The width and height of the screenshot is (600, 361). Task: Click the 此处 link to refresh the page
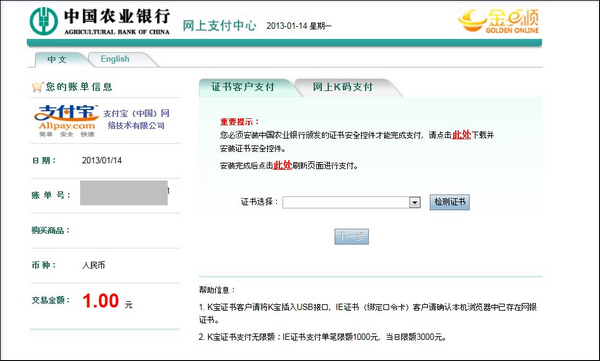pyautogui.click(x=282, y=165)
